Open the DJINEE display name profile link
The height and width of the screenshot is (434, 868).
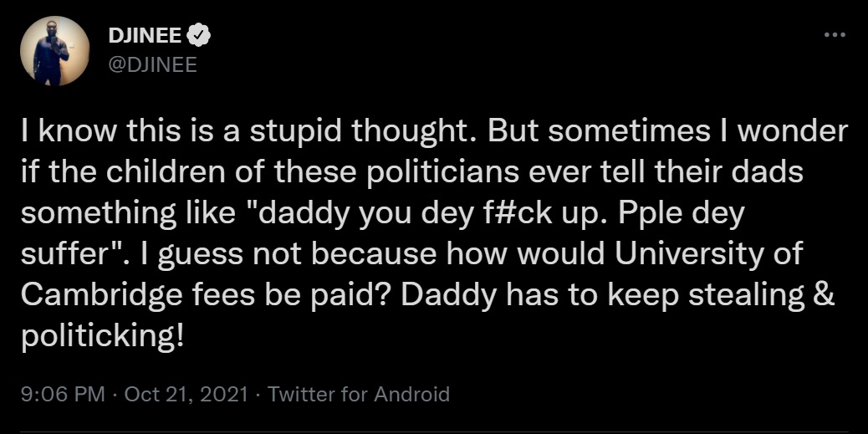tap(145, 36)
